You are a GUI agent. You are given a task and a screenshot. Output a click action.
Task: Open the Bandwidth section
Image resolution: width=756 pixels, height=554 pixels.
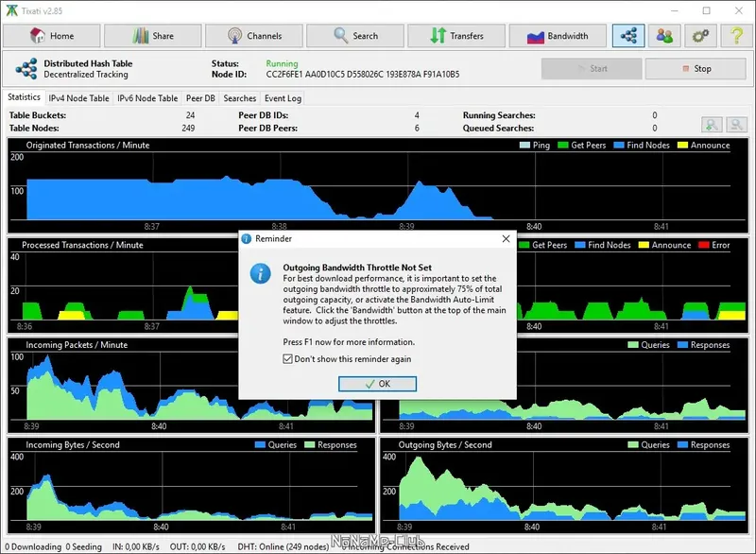coord(558,36)
